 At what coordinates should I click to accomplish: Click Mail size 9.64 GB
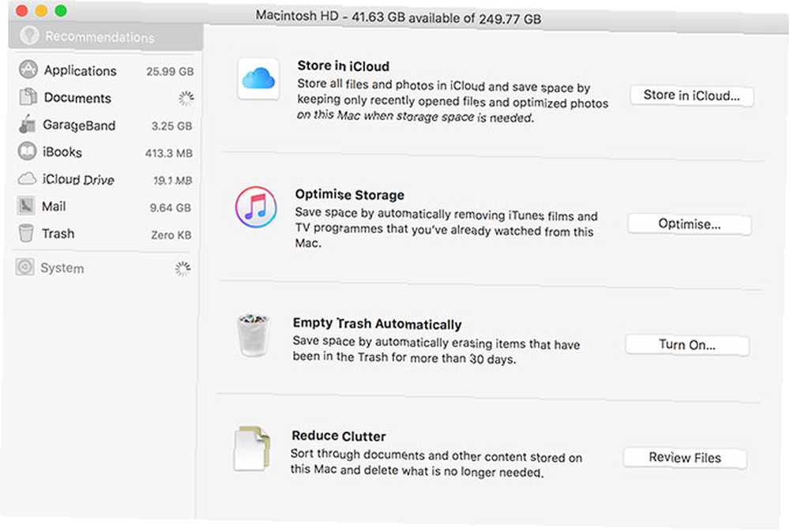(x=171, y=208)
